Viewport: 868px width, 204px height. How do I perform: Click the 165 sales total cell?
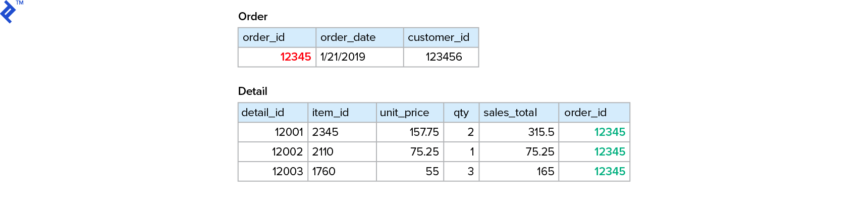click(545, 172)
